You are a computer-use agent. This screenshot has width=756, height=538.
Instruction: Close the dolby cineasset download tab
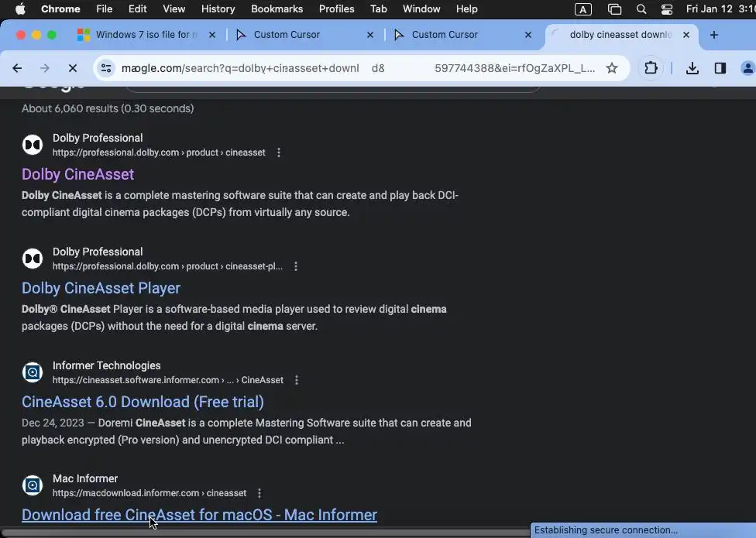point(686,35)
